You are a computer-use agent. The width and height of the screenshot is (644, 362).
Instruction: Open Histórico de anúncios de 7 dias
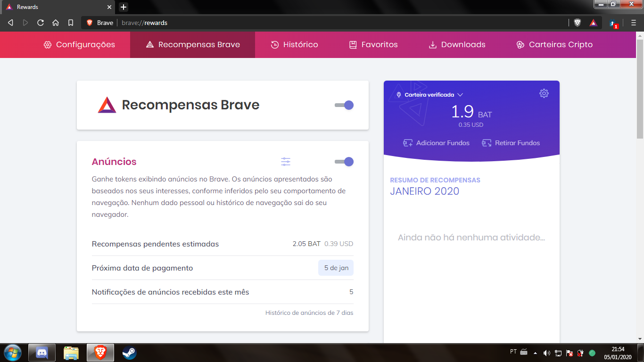309,313
